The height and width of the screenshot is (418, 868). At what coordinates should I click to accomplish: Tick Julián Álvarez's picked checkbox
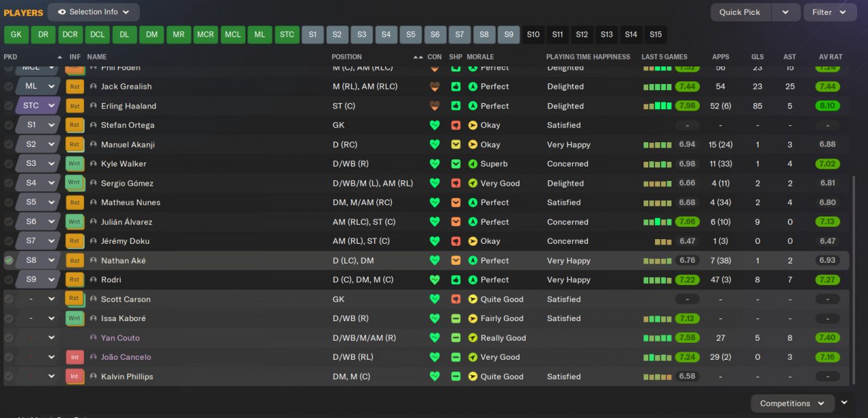[9, 222]
